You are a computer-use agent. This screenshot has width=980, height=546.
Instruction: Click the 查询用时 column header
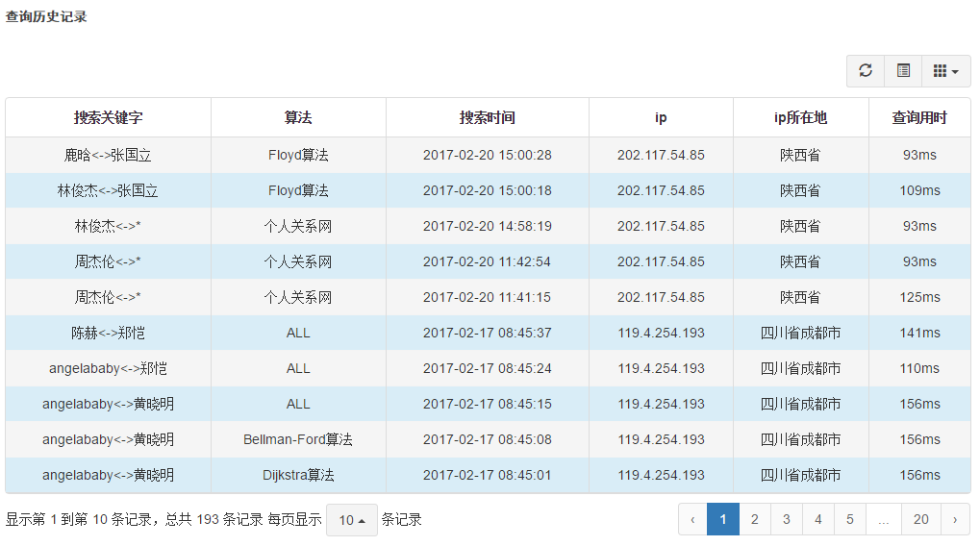[x=919, y=117]
